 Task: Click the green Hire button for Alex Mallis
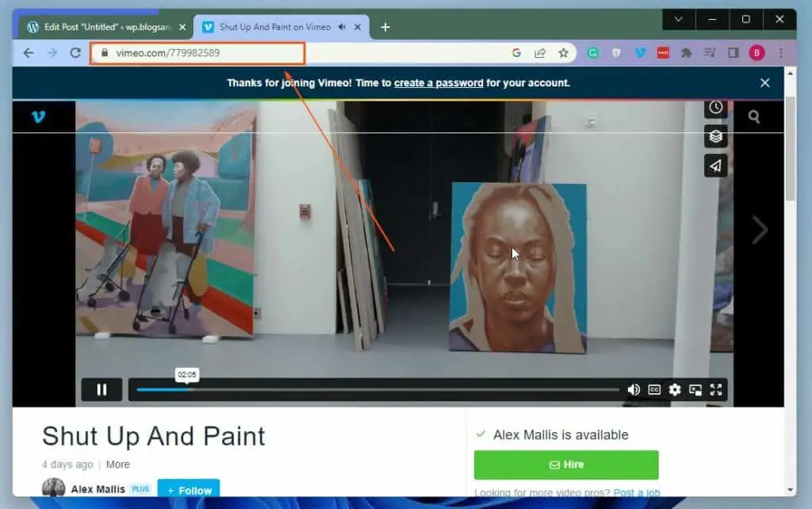[x=565, y=465]
